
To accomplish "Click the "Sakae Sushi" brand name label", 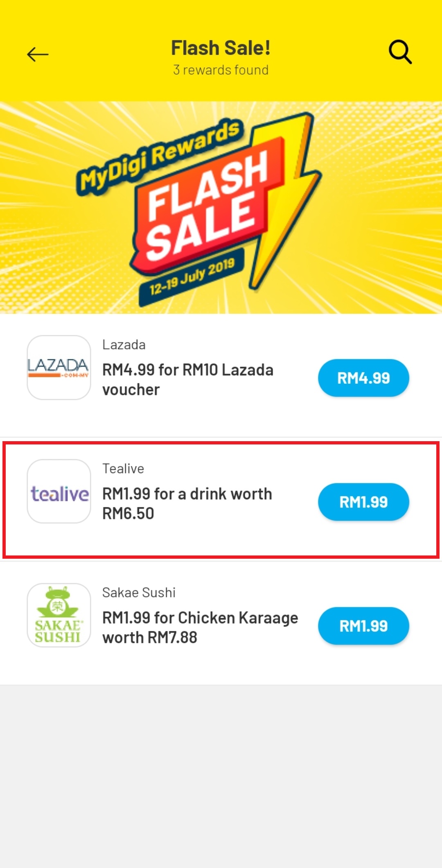I will [139, 593].
